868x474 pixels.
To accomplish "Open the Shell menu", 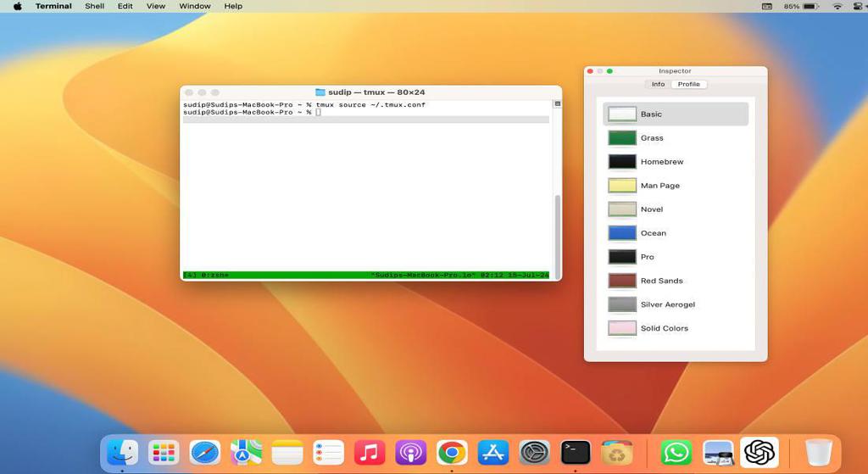I will [94, 6].
